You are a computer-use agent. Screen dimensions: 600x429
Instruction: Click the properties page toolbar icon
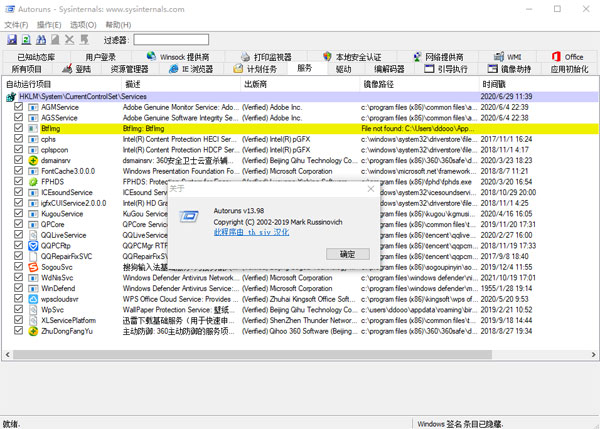coord(55,39)
